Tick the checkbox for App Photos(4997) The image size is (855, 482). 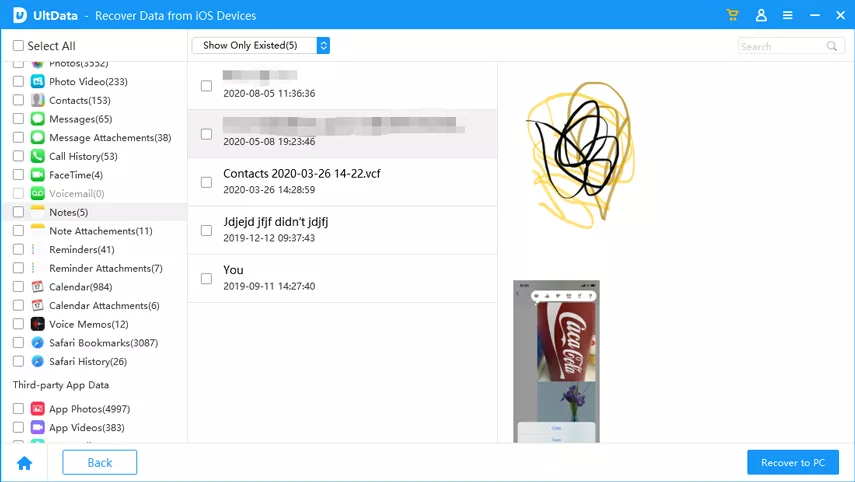click(x=18, y=409)
